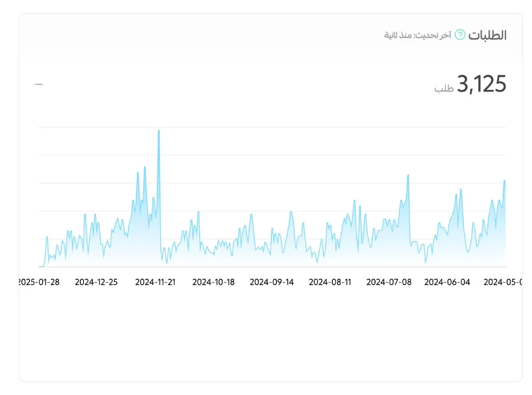Viewport: 532px width, 395px height.
Task: Click the 2024-12-25 axis date label
Action: click(x=96, y=282)
